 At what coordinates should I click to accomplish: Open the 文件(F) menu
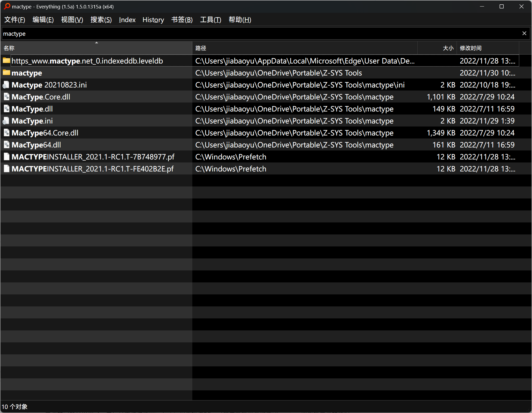[14, 20]
